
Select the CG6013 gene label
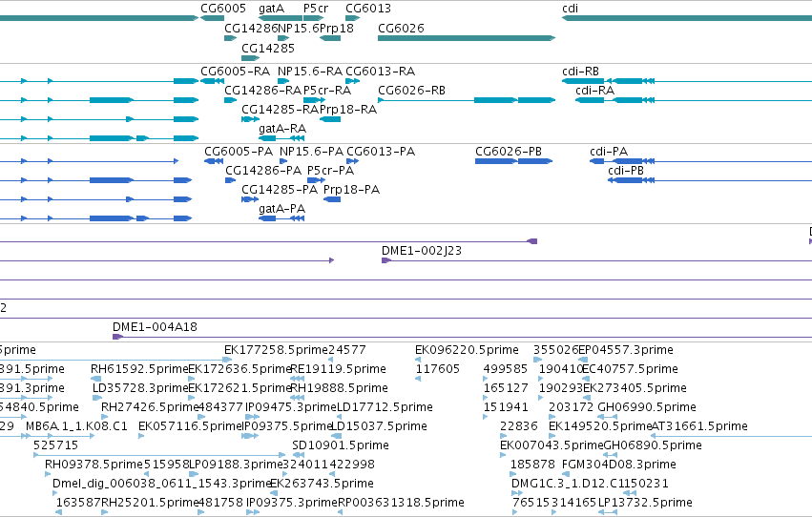pos(368,9)
